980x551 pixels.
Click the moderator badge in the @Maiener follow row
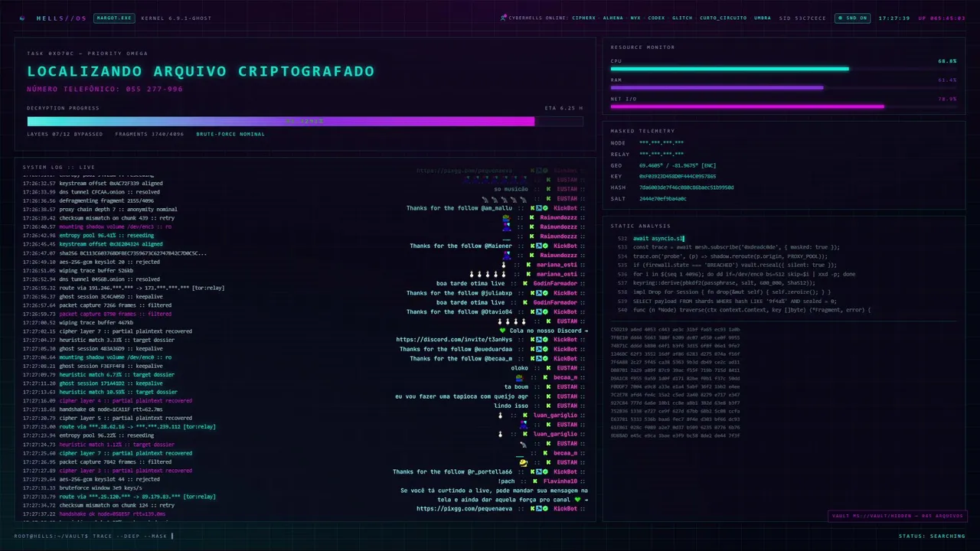coord(539,246)
